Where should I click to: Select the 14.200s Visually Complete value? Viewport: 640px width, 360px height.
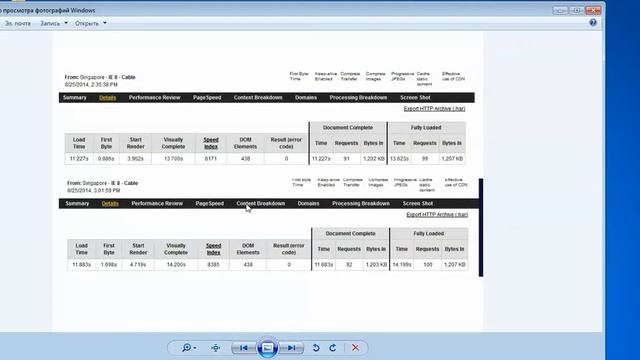click(x=176, y=265)
